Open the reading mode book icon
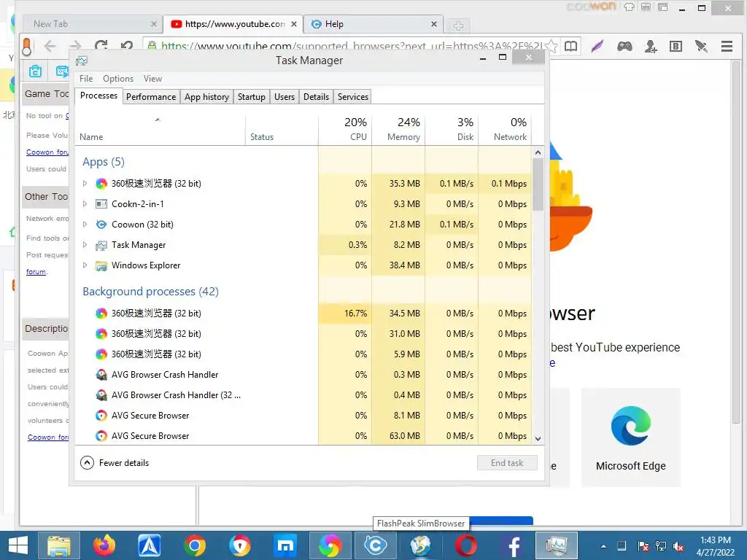Viewport: 747px width, 560px height. click(570, 46)
